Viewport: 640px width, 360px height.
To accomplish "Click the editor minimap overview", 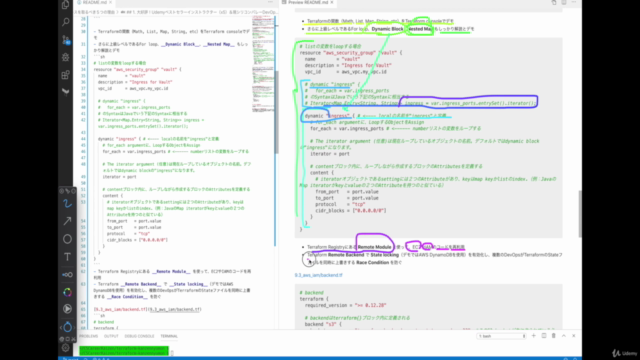I will pyautogui.click(x=263, y=65).
